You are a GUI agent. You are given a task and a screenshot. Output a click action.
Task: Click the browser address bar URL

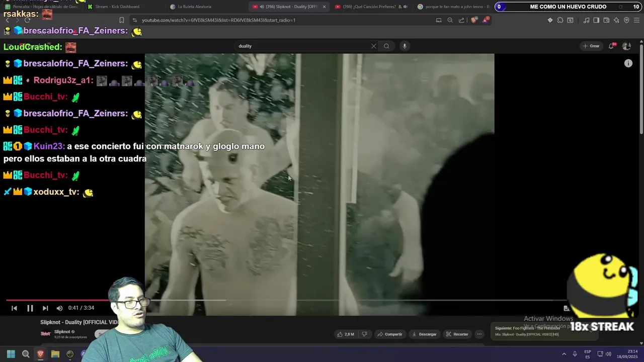[x=219, y=20]
